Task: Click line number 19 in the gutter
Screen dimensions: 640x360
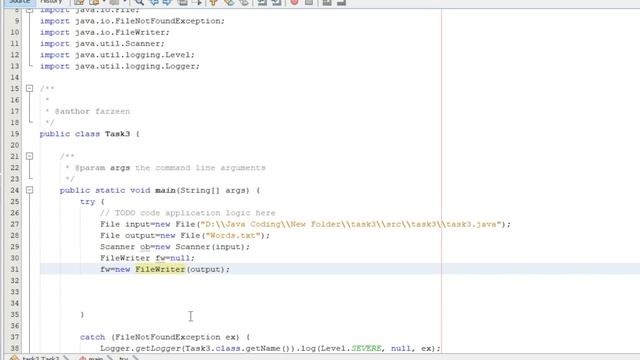Action: [15, 134]
